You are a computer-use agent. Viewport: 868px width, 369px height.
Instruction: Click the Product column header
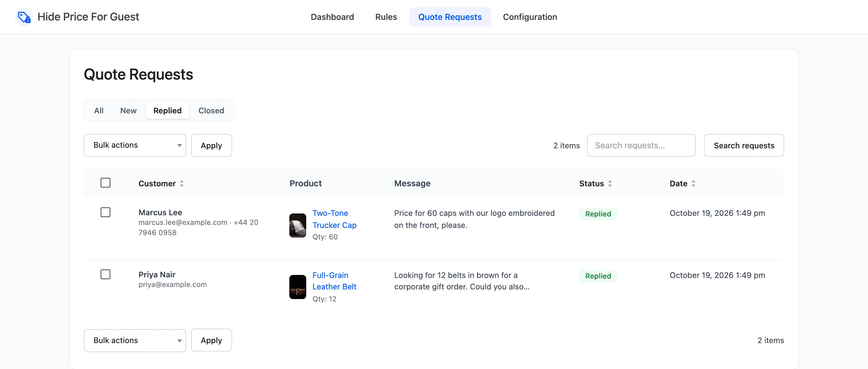click(306, 183)
